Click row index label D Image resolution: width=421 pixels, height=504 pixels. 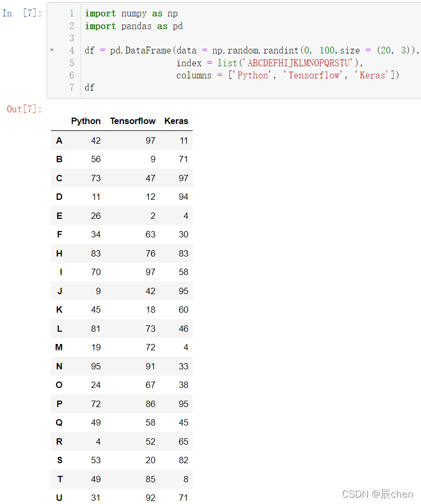(x=59, y=197)
